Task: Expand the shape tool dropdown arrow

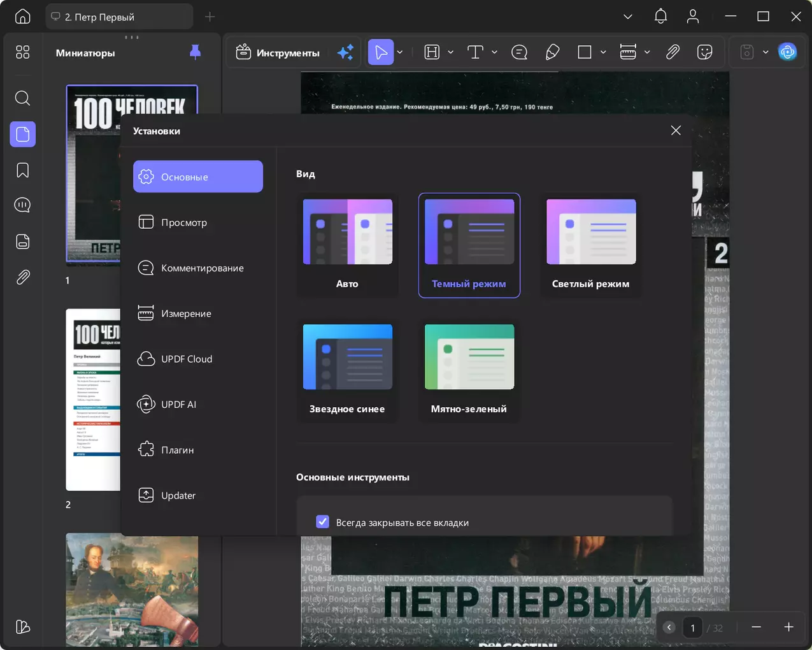Action: [x=603, y=52]
